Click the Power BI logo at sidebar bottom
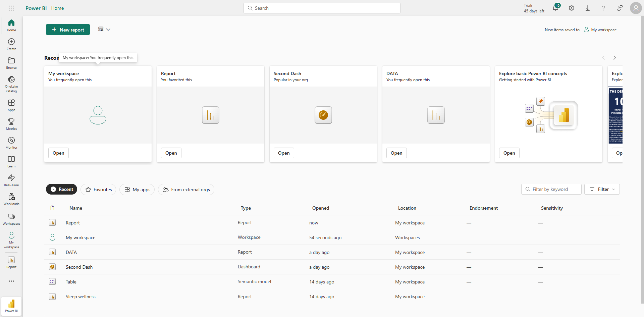Viewport: 644px width, 317px height. [11, 306]
